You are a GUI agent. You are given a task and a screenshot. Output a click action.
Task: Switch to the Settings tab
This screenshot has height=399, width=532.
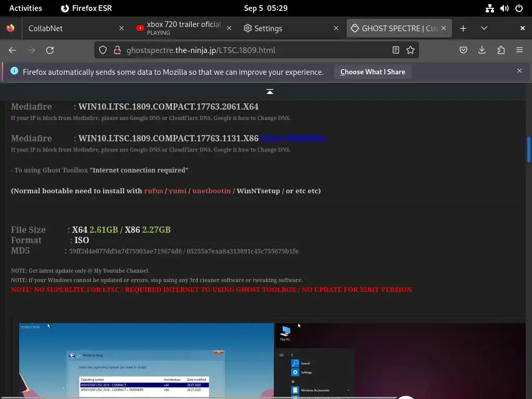[x=291, y=28]
